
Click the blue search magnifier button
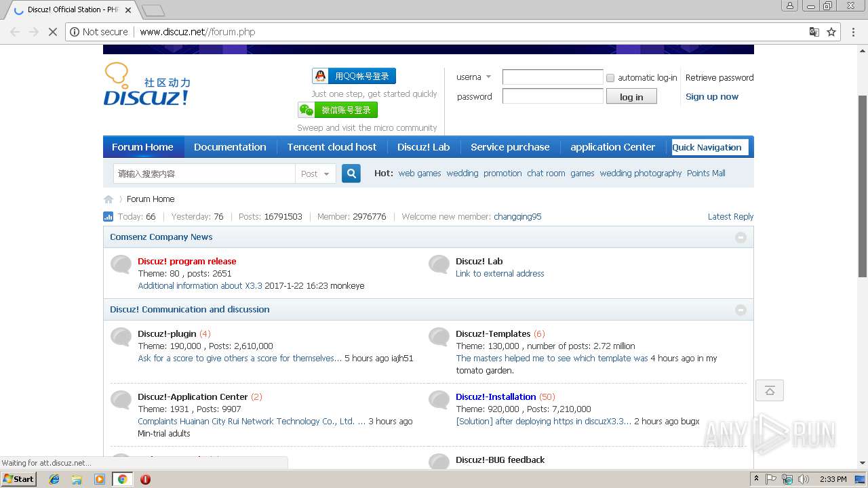tap(351, 174)
